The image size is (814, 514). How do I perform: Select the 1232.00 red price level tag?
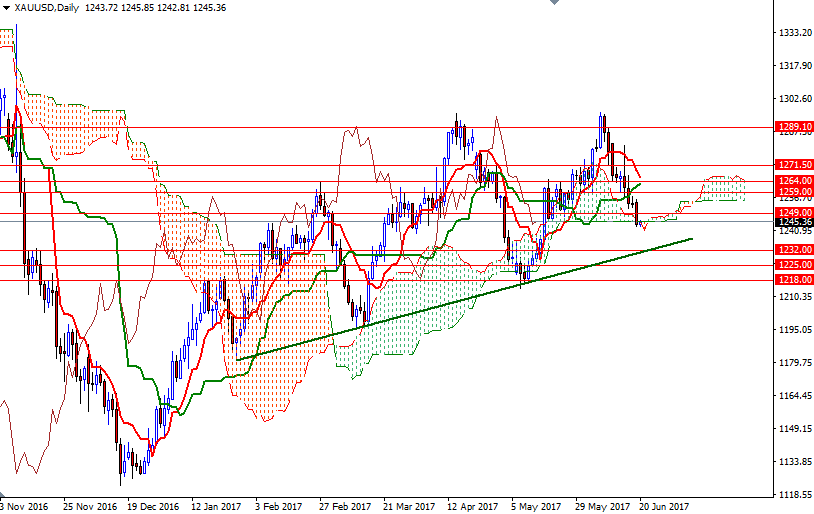793,249
